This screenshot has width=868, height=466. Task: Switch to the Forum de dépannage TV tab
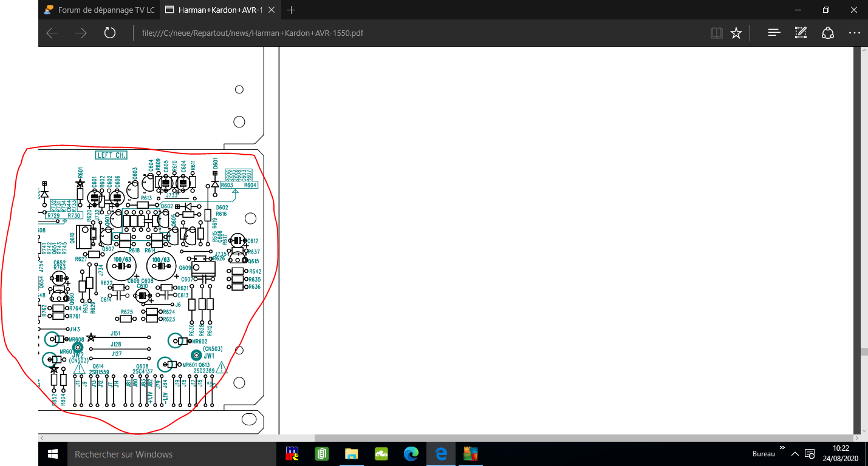tap(99, 10)
